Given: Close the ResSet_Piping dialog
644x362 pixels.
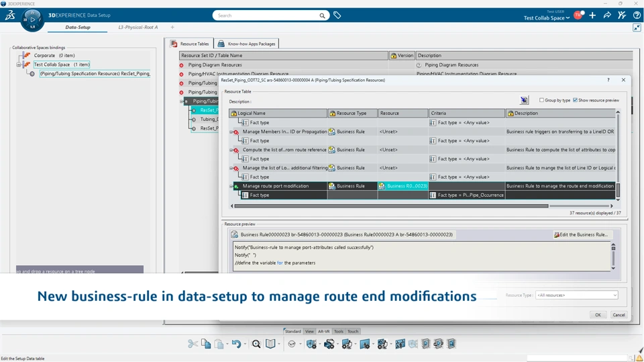Looking at the screenshot, I should [623, 80].
